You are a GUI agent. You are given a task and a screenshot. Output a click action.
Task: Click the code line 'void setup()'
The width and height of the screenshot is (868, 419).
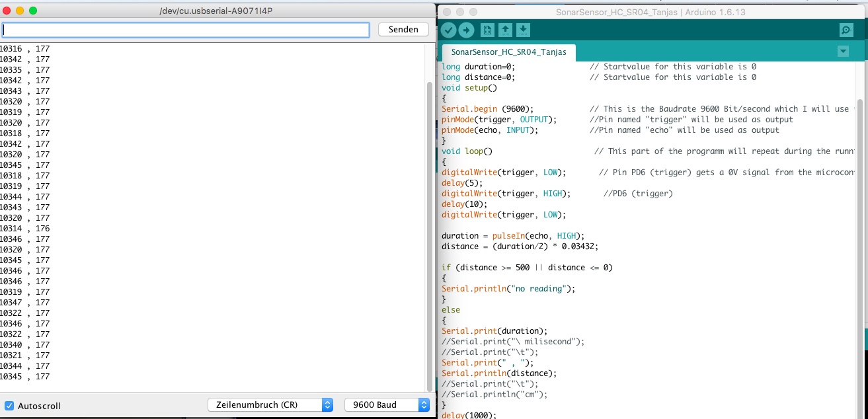[x=469, y=88]
